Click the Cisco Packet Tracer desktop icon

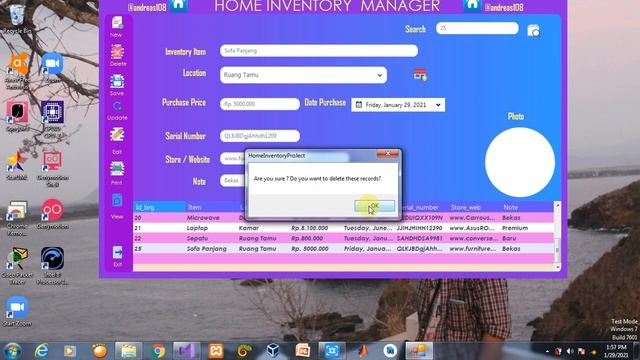(x=17, y=265)
